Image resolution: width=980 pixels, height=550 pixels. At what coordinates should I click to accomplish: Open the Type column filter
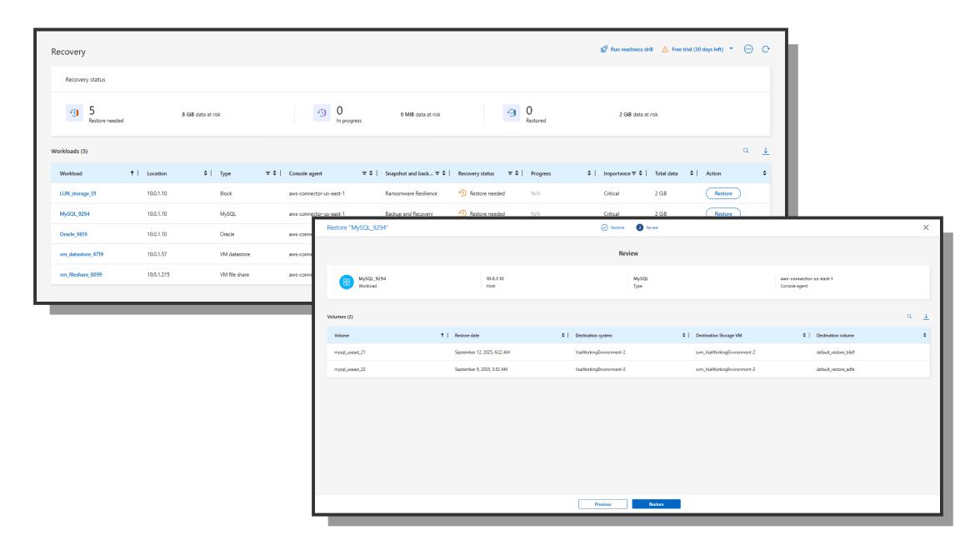pyautogui.click(x=268, y=173)
